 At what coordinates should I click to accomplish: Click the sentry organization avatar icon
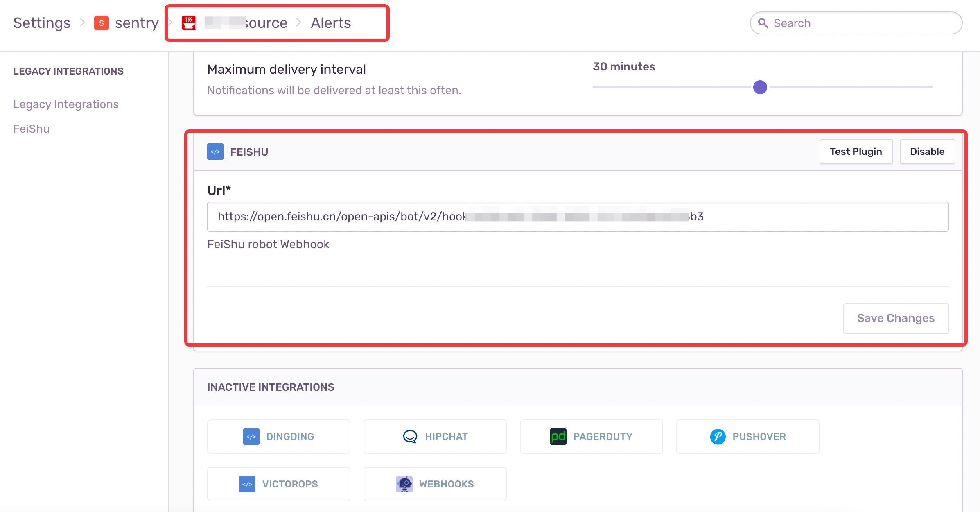tap(101, 23)
